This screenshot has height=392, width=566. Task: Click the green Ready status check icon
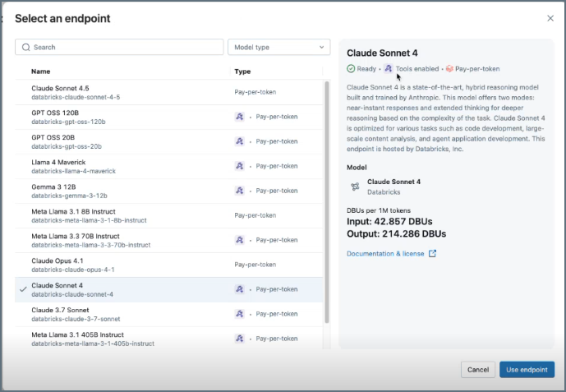point(351,68)
